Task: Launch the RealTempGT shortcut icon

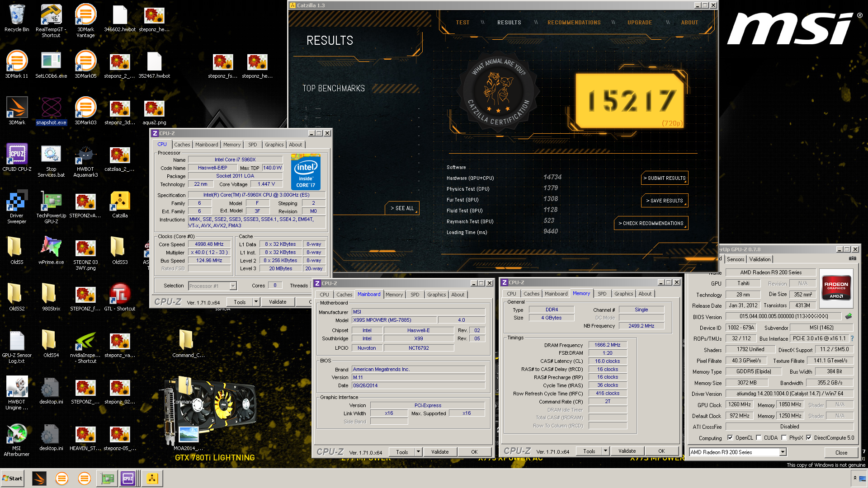Action: coord(51,20)
